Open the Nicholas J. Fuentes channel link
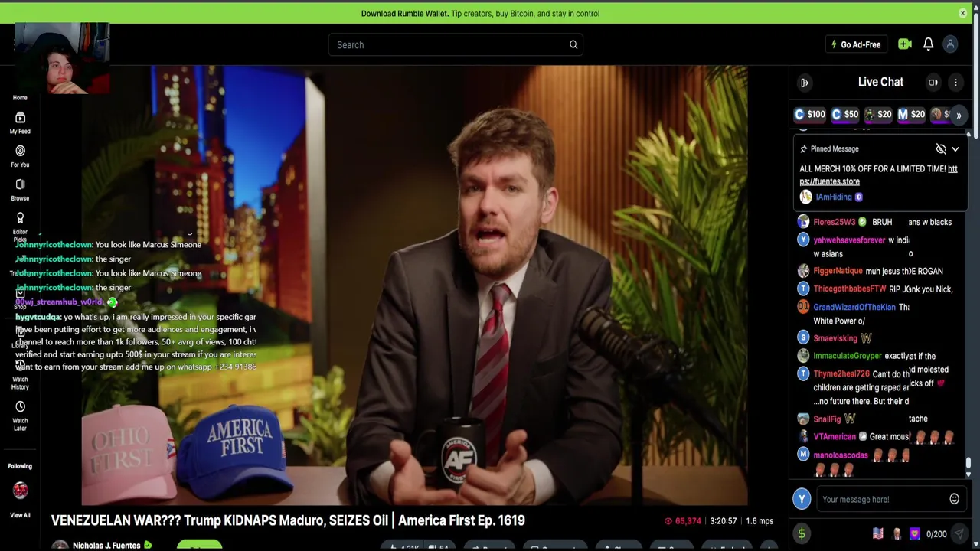The height and width of the screenshot is (551, 980). point(106,545)
